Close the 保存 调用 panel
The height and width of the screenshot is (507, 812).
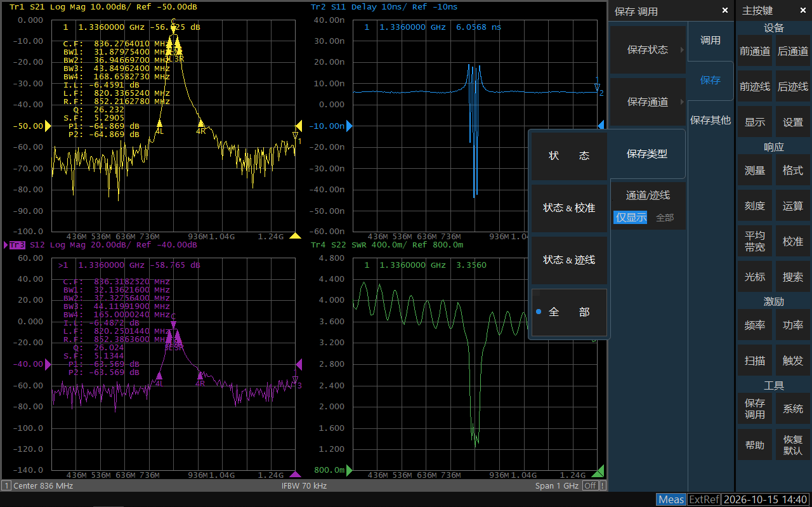click(x=725, y=11)
